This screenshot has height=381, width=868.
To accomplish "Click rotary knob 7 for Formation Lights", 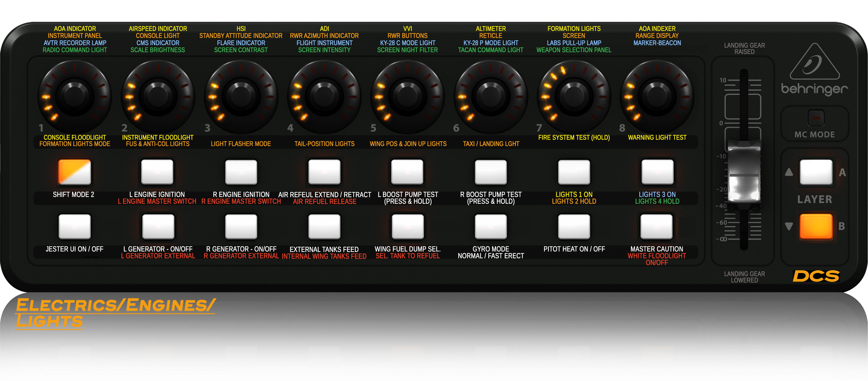I will tap(574, 96).
